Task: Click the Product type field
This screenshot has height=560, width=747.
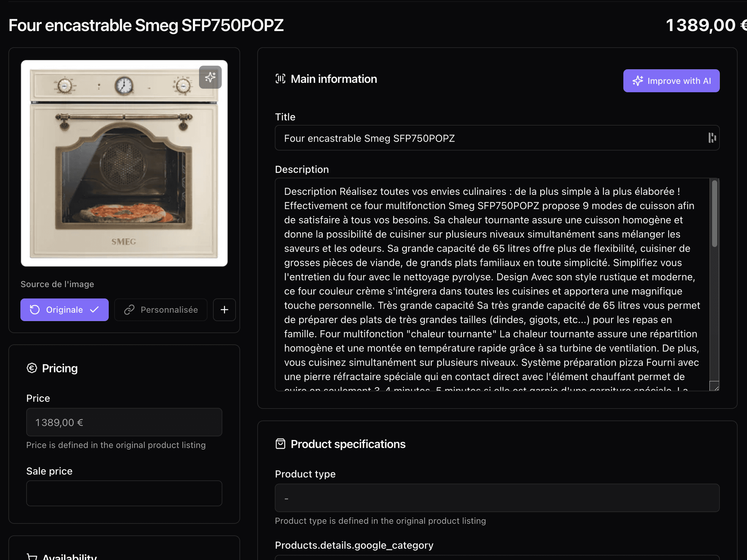Action: (497, 498)
